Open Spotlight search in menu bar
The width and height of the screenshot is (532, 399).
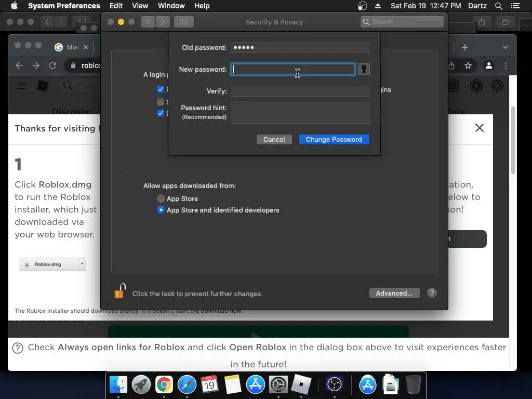click(498, 6)
